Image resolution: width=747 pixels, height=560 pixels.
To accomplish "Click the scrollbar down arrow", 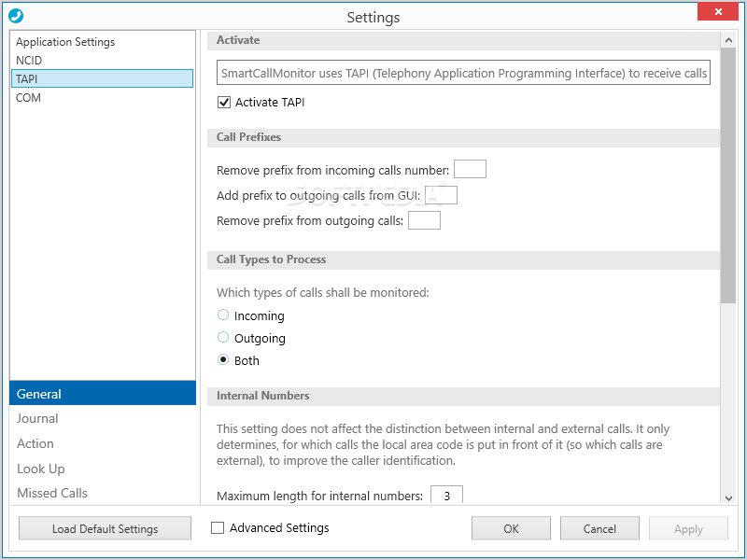I will [x=728, y=498].
